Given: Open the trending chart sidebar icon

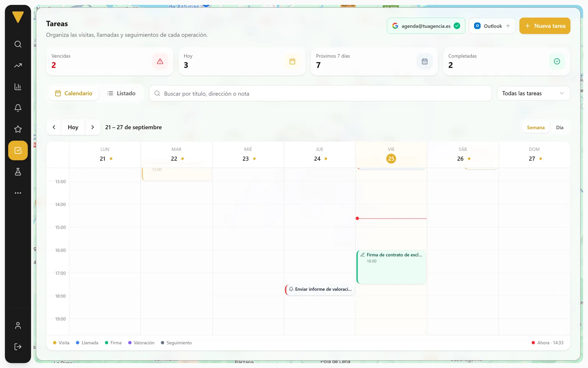Looking at the screenshot, I should pos(18,66).
